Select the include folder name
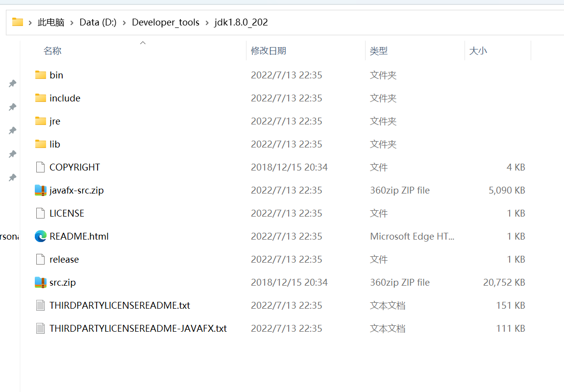This screenshot has height=392, width=564. pos(65,98)
